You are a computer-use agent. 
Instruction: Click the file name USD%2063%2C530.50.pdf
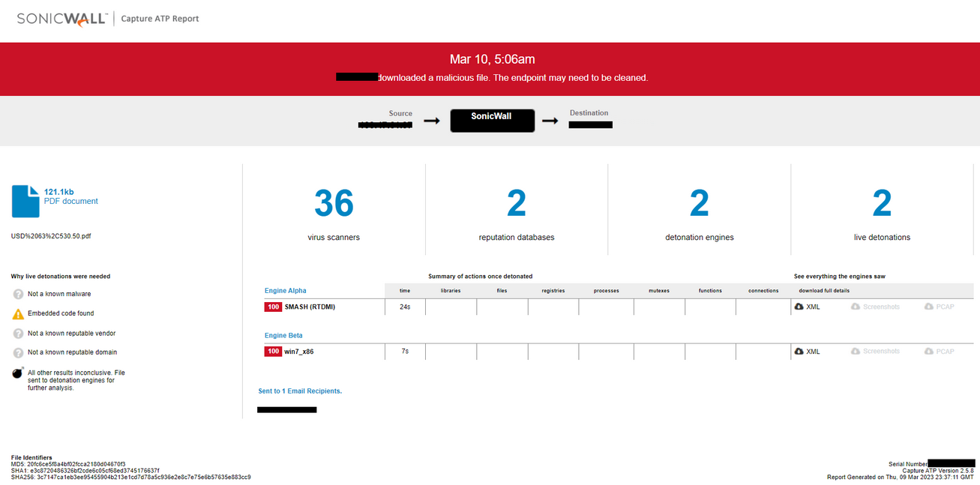pos(51,236)
